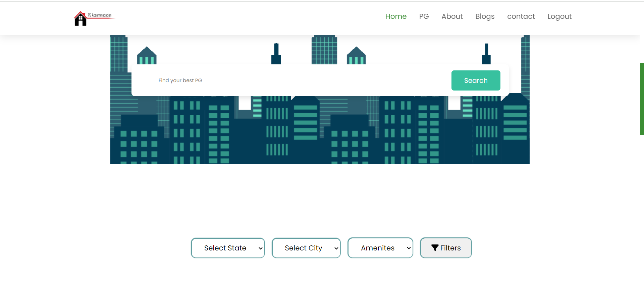Go to the Home page
This screenshot has width=644, height=290.
(396, 16)
